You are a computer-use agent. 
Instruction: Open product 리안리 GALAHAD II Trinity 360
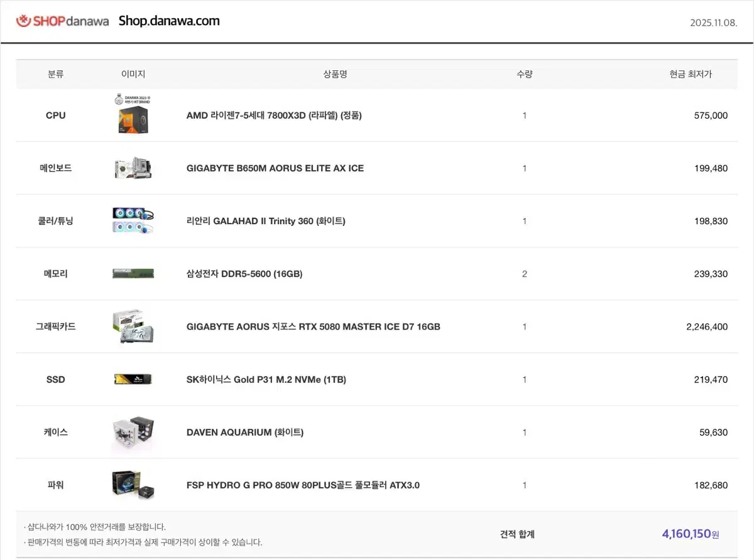(x=266, y=221)
